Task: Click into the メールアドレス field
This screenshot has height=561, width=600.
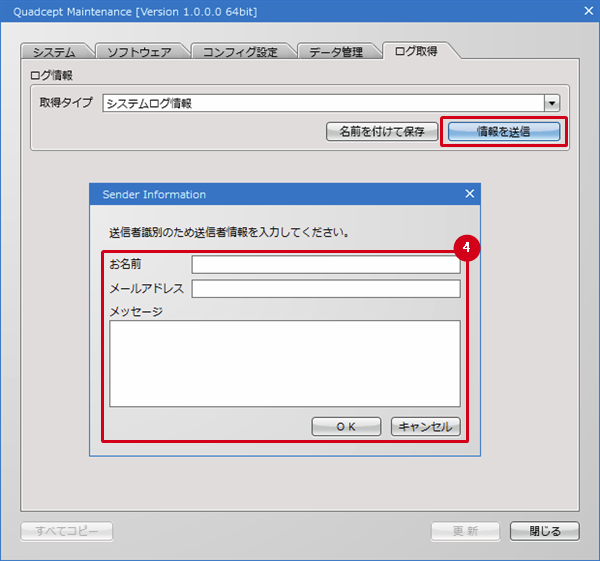Action: [x=325, y=289]
